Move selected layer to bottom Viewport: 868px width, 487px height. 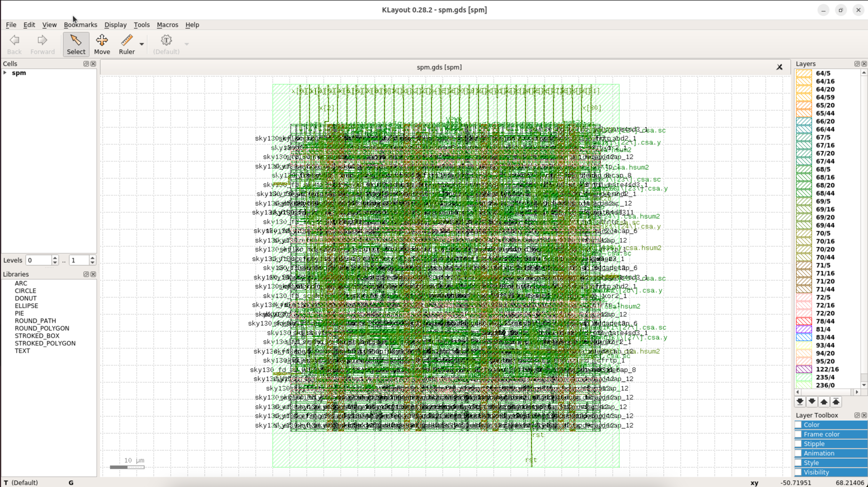pos(799,401)
